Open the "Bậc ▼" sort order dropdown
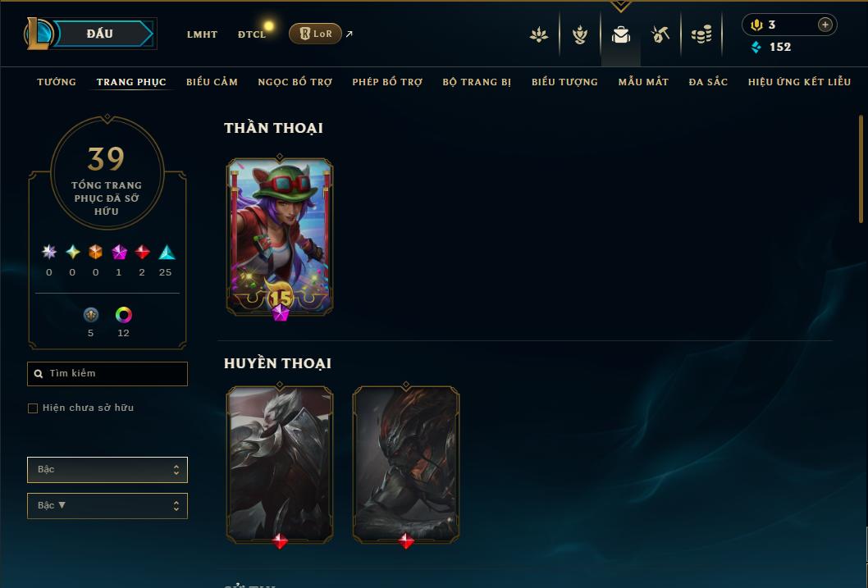 [107, 505]
